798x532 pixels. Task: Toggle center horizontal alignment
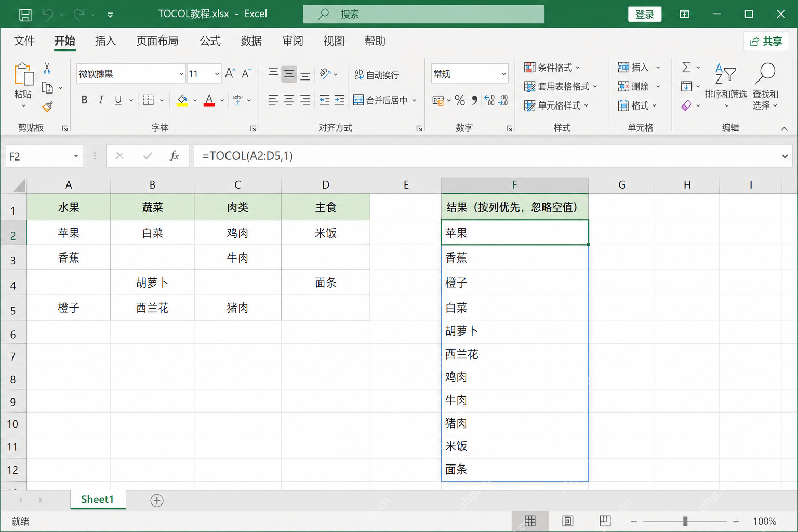tap(289, 100)
